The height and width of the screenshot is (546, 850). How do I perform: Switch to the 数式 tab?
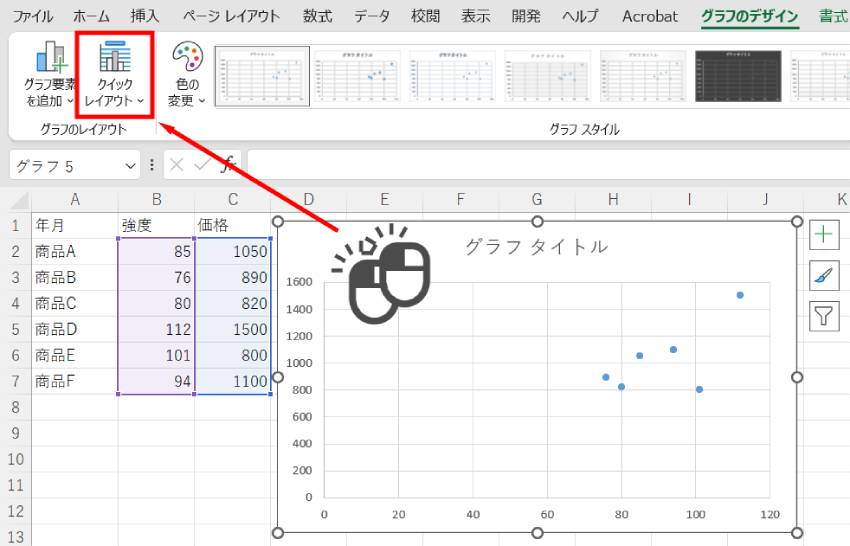pyautogui.click(x=317, y=16)
